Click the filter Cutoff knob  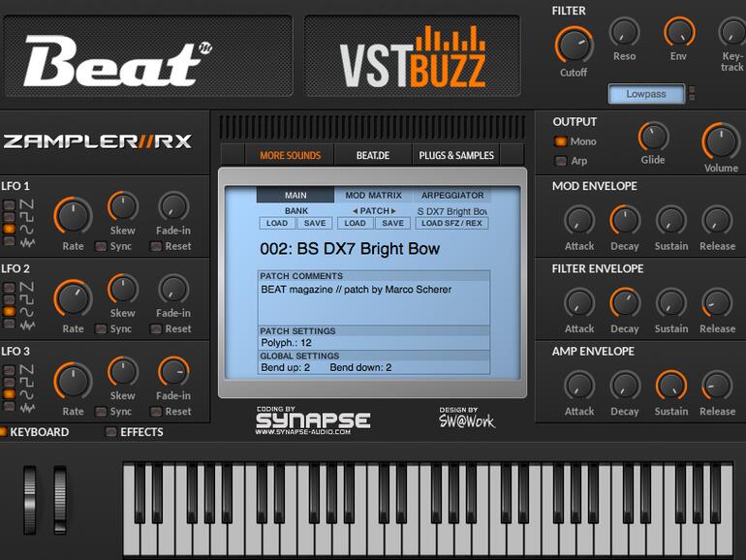575,46
